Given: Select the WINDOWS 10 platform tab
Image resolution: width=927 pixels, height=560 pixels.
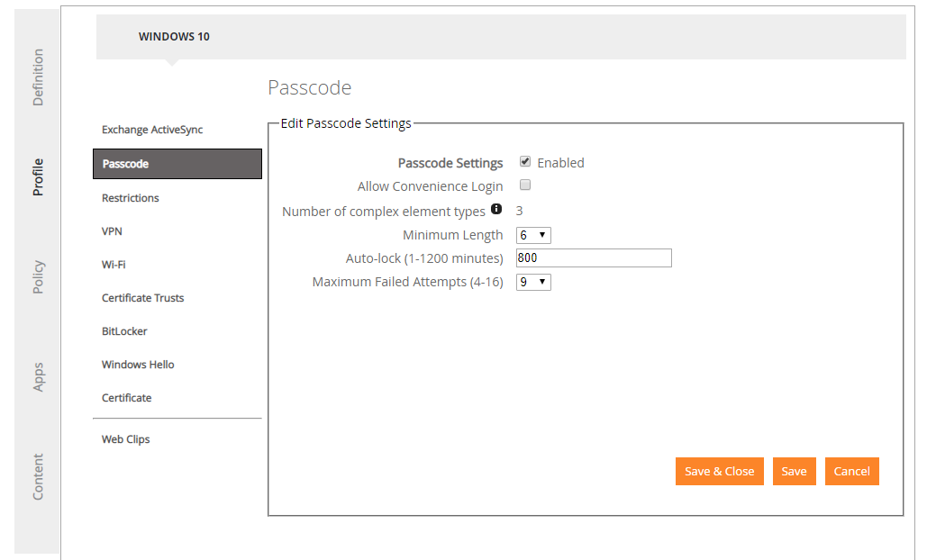Looking at the screenshot, I should coord(174,37).
